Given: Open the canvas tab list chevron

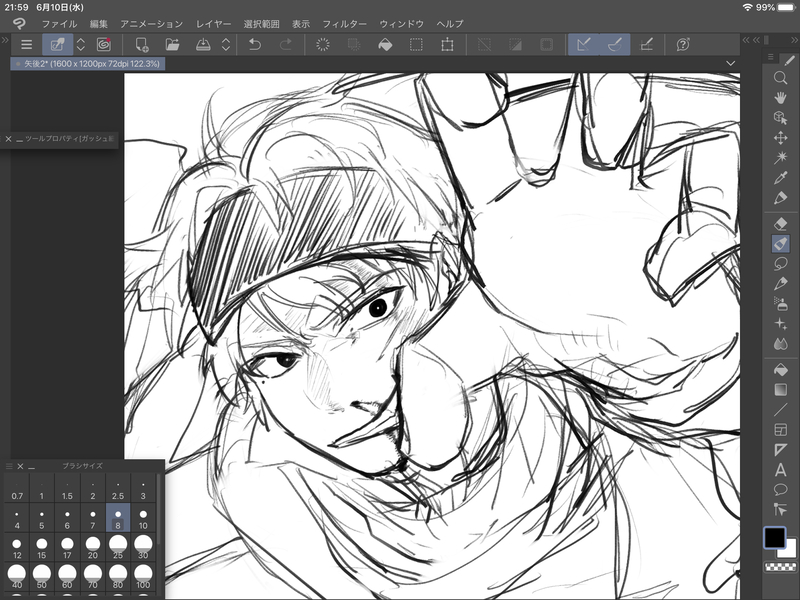Looking at the screenshot, I should point(731,63).
